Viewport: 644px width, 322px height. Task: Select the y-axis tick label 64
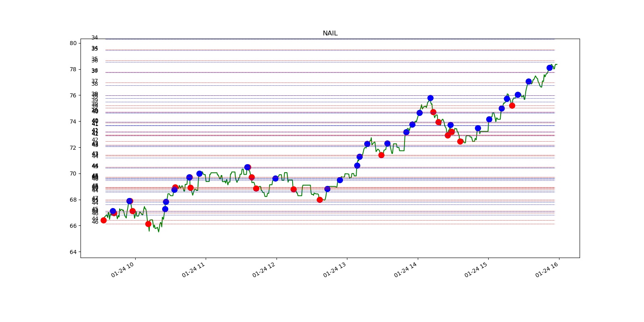(73, 252)
